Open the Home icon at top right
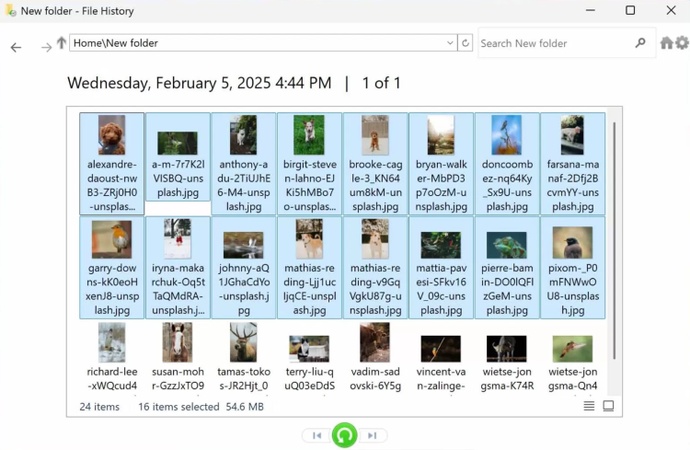This screenshot has height=450, width=690. (x=667, y=43)
